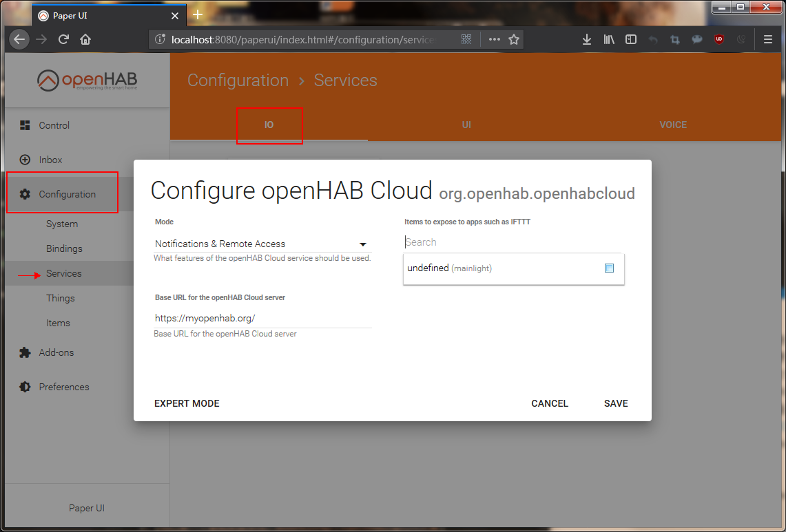This screenshot has height=532, width=786.
Task: Click the Control dashboard icon
Action: click(25, 125)
